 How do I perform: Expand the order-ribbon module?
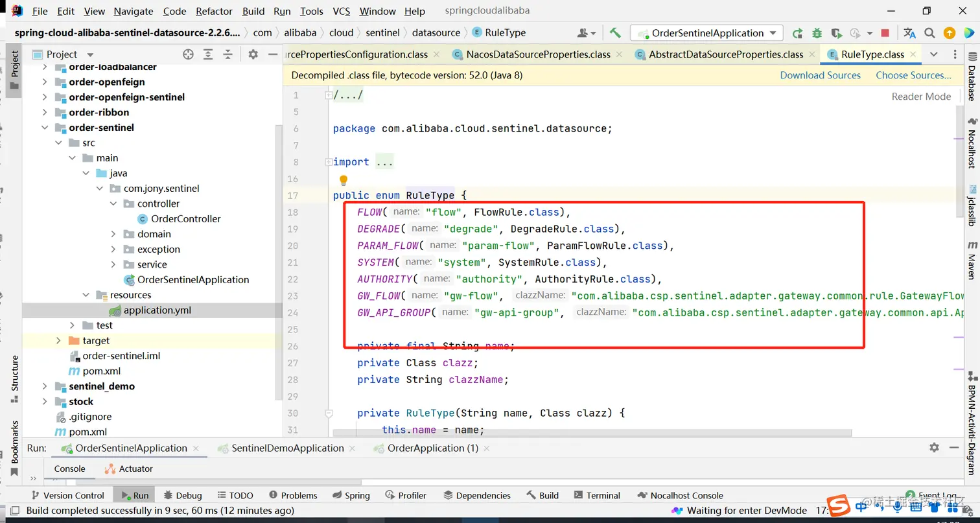point(44,112)
